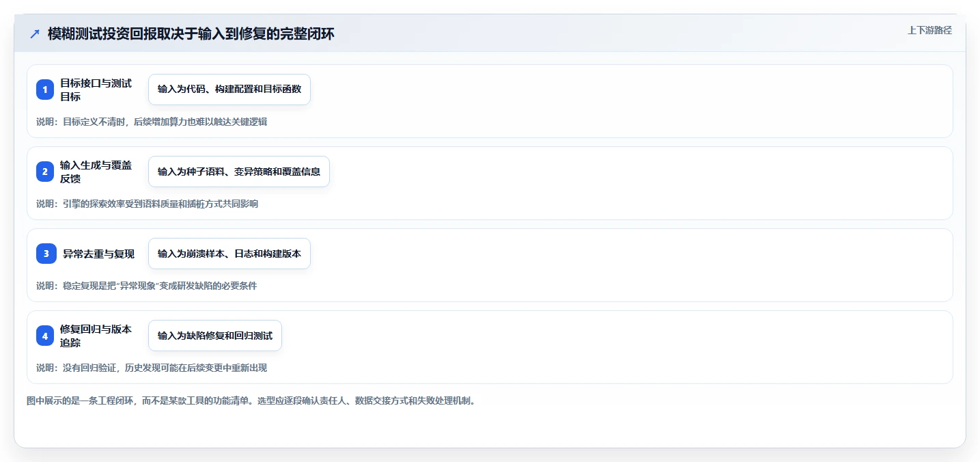This screenshot has height=462, width=980.
Task: Click the step 3 number badge
Action: coord(45,254)
